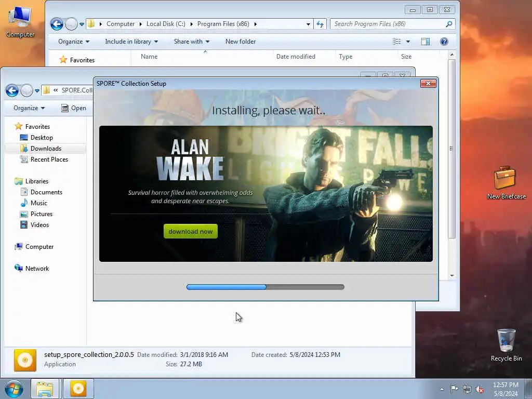Sort by Type column header
Viewport: 532px width, 399px height.
tap(366, 57)
